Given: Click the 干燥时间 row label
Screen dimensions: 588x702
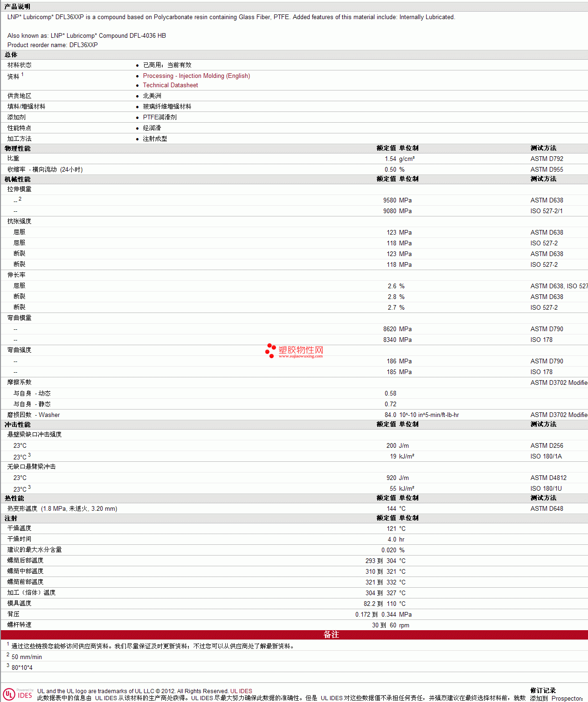Looking at the screenshot, I should point(19,539).
